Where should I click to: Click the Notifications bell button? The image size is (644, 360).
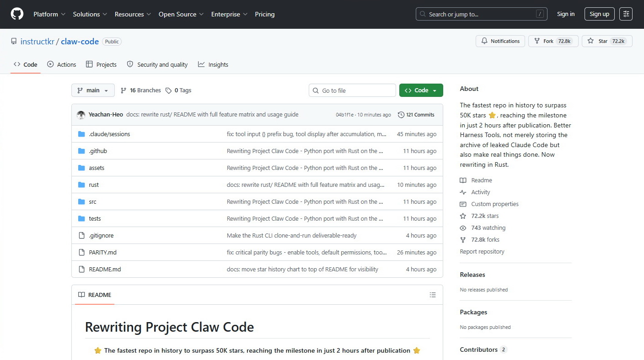click(x=500, y=41)
